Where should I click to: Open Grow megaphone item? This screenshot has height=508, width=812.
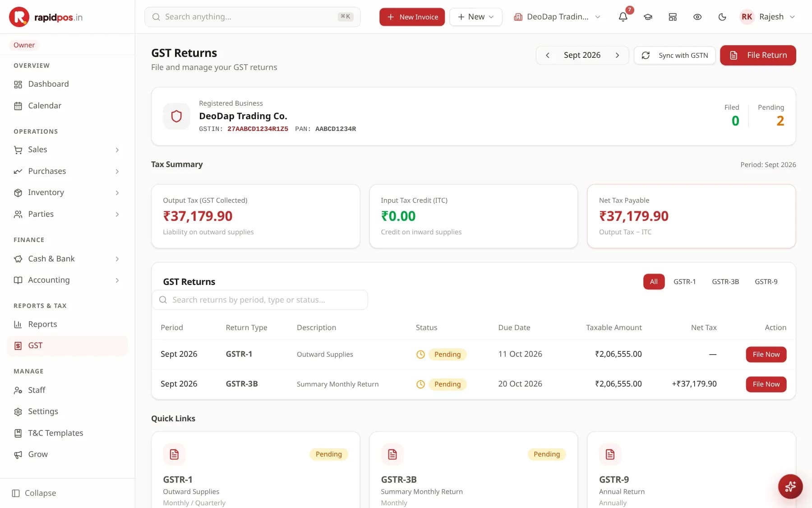[68, 454]
